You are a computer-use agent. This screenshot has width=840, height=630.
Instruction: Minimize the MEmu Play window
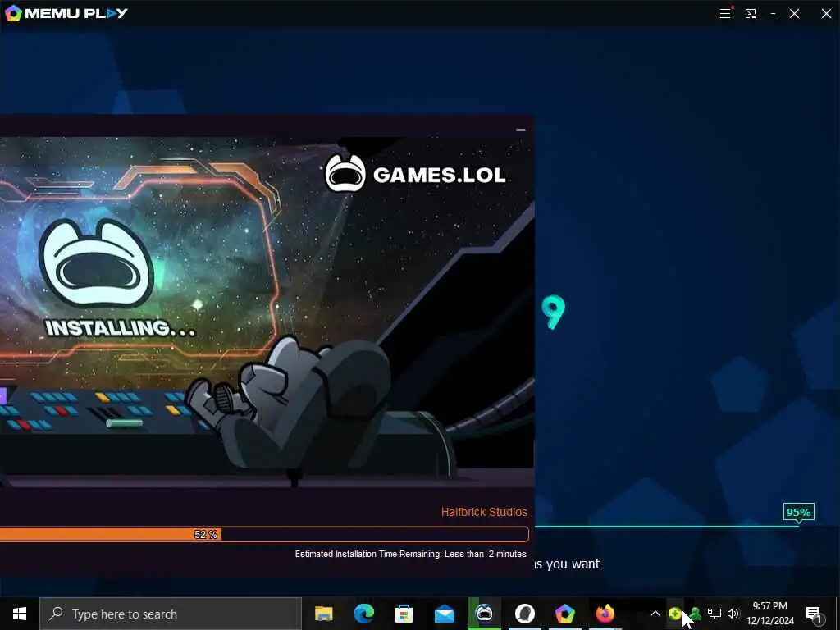tap(773, 13)
